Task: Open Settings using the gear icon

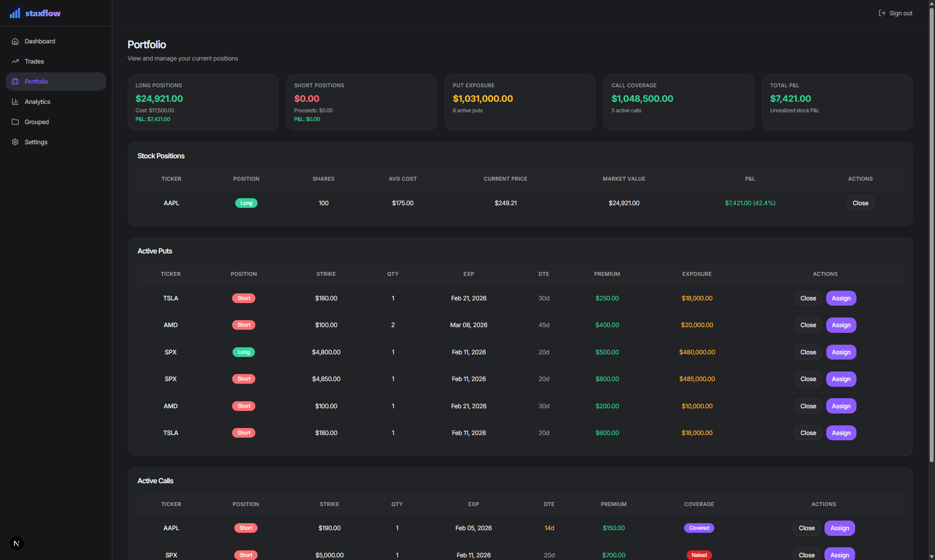Action: (15, 142)
